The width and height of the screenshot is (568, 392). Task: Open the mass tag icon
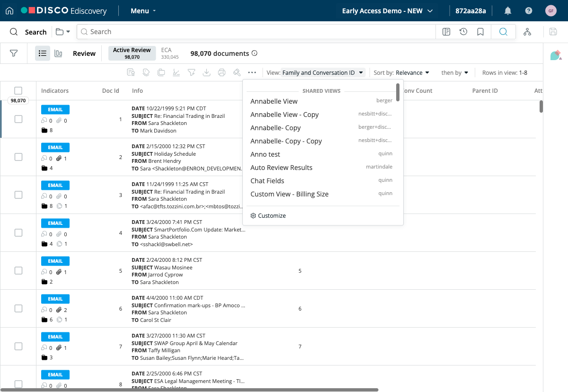point(146,72)
